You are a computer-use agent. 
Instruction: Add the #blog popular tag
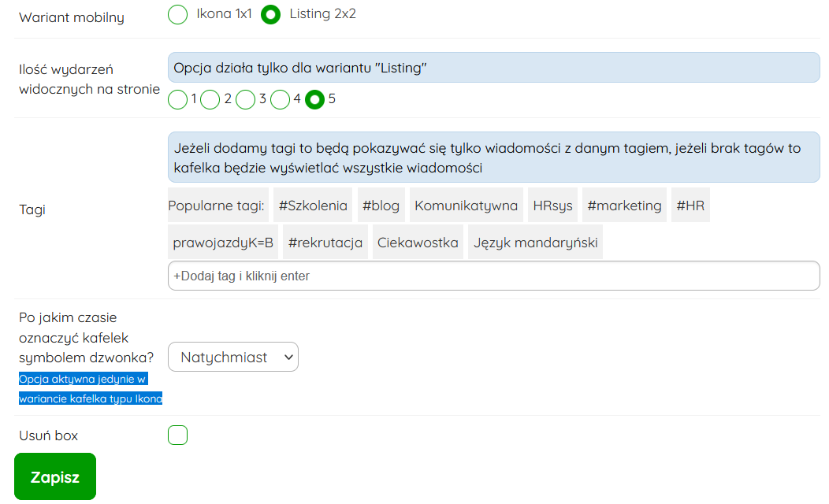381,206
